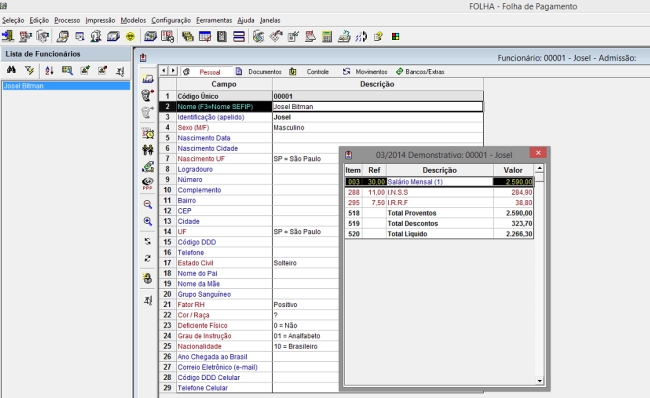Click the Nome field containing Josel Bitman

pos(378,107)
